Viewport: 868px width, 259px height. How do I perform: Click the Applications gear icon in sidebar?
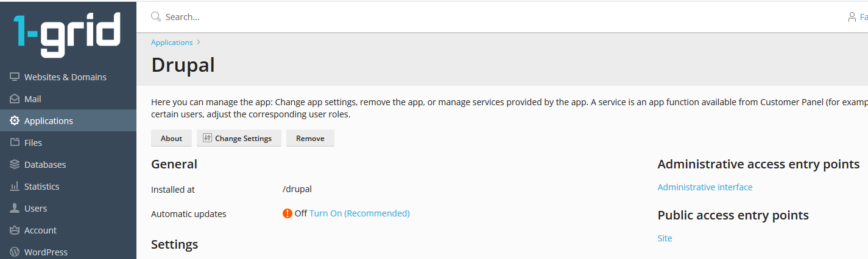15,121
